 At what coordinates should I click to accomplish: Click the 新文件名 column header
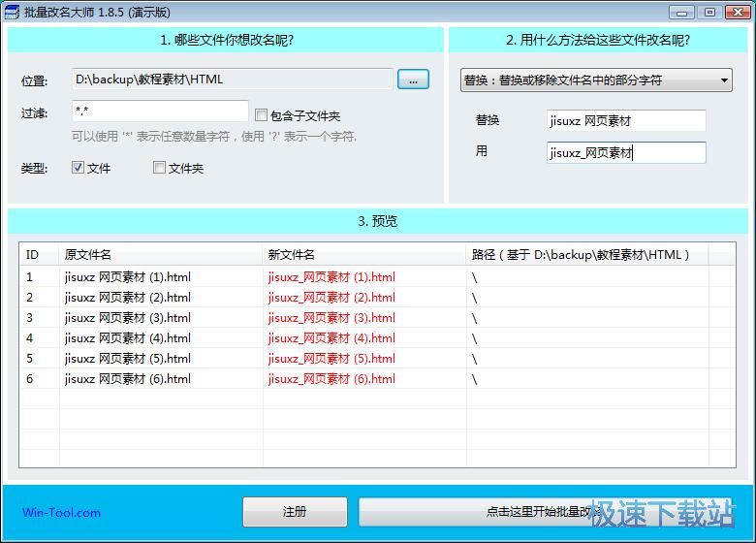tap(364, 255)
